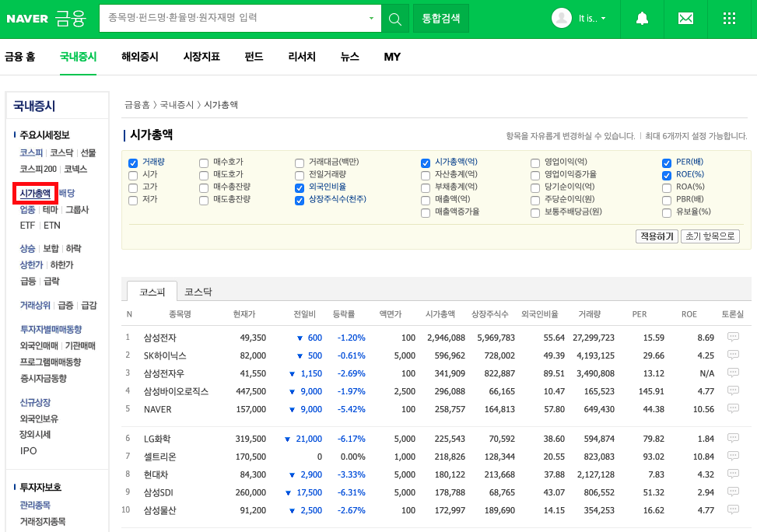This screenshot has height=532, width=757.
Task: Open the mail envelope icon
Action: coord(685,19)
